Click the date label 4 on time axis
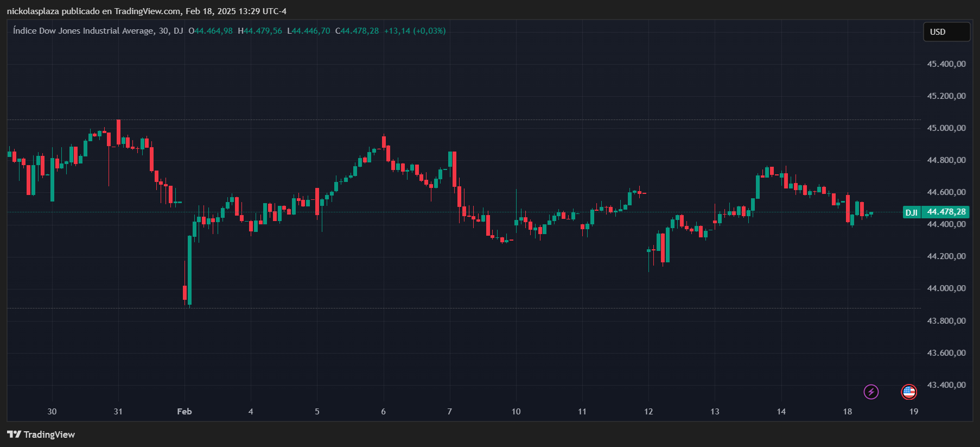The height and width of the screenshot is (447, 980). [251, 412]
